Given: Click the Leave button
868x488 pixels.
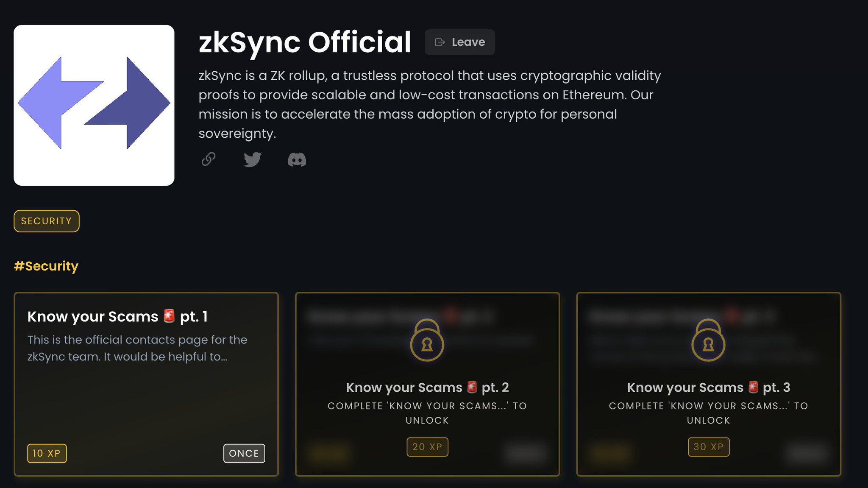Looking at the screenshot, I should (460, 42).
